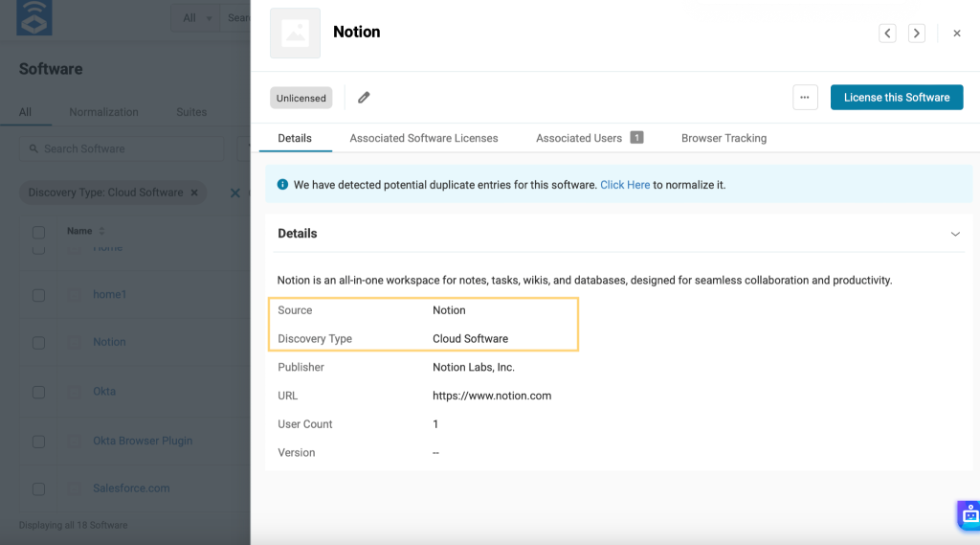Clear all filters with the blue X
This screenshot has width=980, height=545.
click(235, 193)
